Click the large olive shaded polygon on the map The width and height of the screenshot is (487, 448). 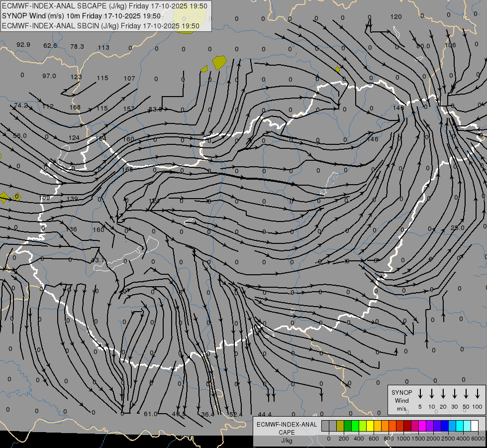219,63
